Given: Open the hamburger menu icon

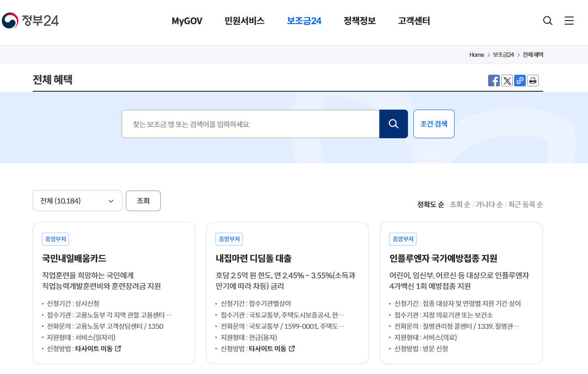Looking at the screenshot, I should click(569, 21).
